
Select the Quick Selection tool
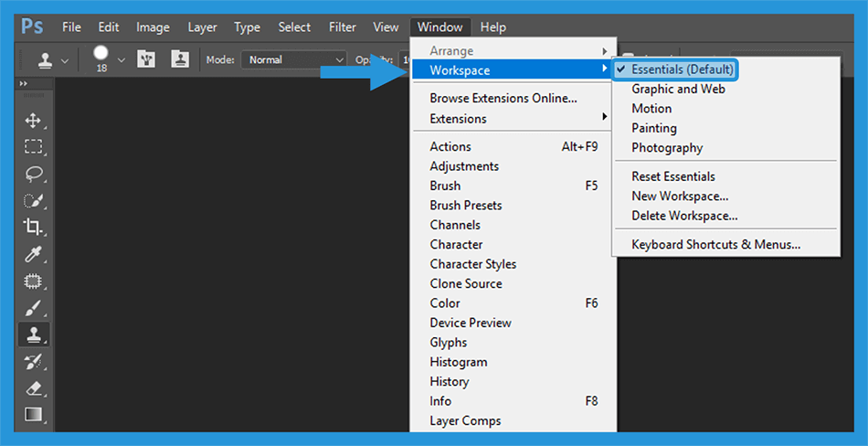[x=33, y=200]
